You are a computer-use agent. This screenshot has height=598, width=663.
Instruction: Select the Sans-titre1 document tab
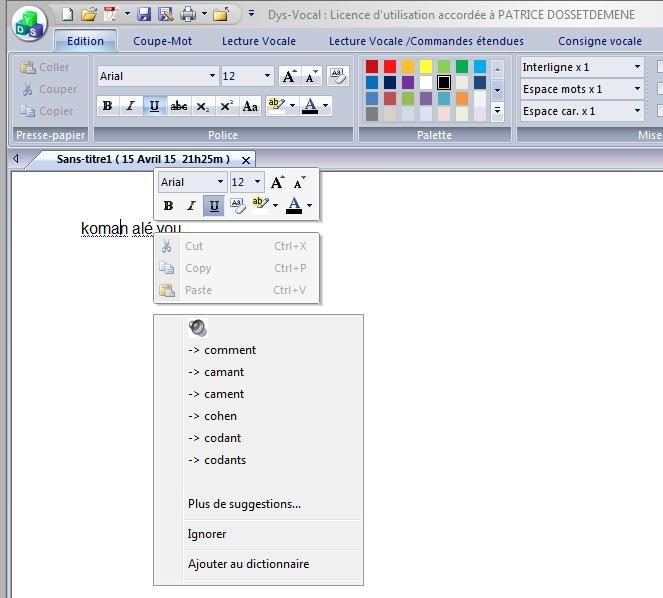click(x=143, y=159)
